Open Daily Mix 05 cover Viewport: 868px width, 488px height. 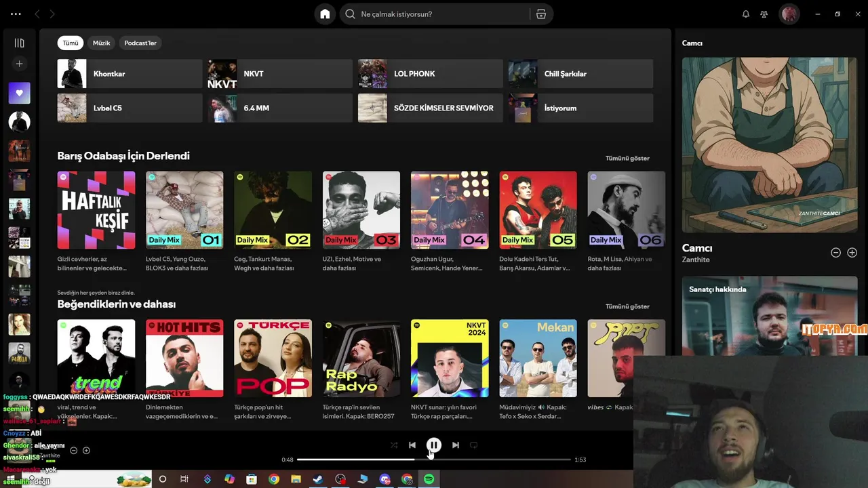538,210
